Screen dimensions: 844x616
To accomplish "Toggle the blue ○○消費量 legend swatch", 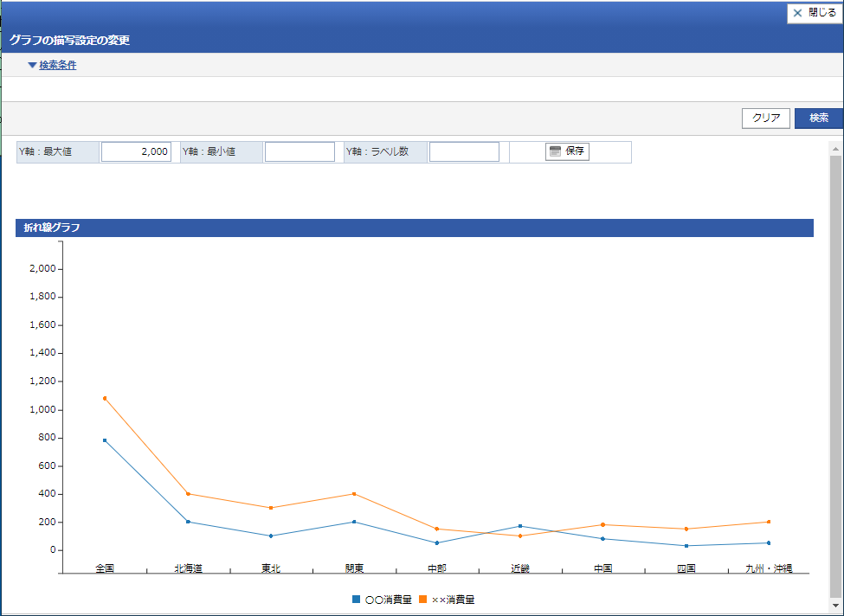I will pos(356,599).
